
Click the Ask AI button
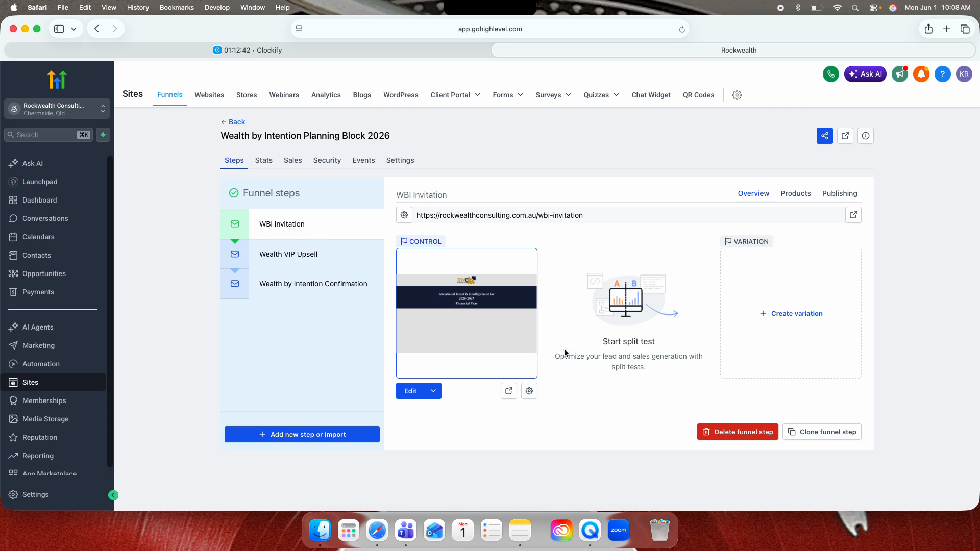pos(865,74)
